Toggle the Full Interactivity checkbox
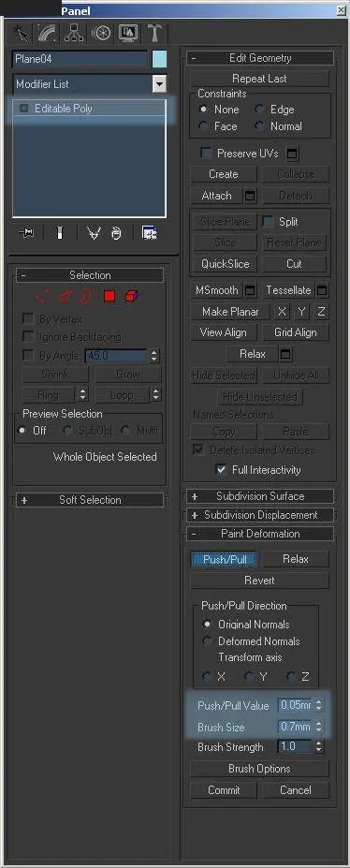 [221, 469]
